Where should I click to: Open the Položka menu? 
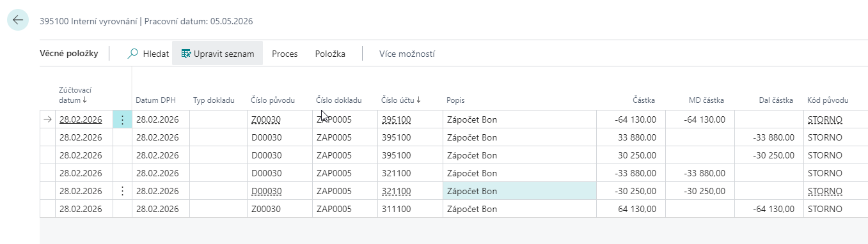coord(330,54)
